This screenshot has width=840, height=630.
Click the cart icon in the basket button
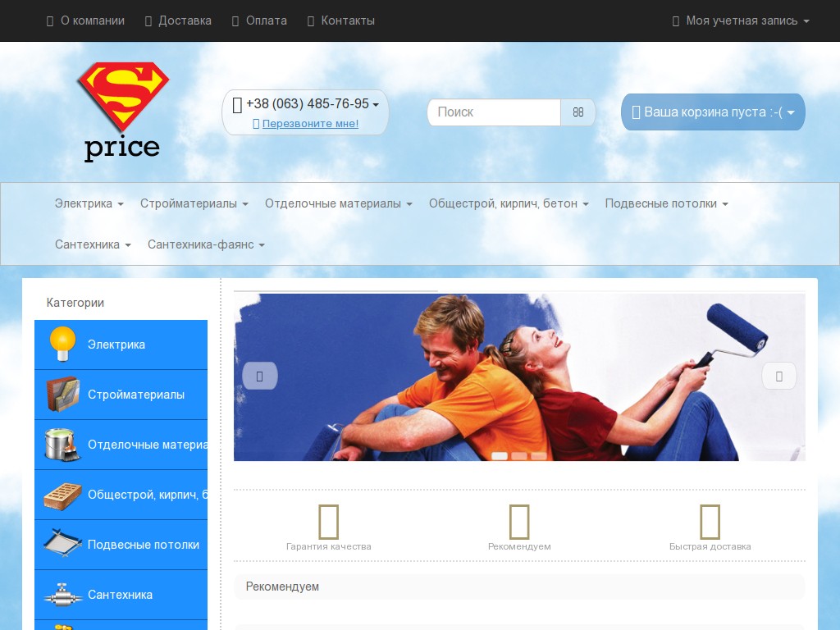[x=636, y=112]
